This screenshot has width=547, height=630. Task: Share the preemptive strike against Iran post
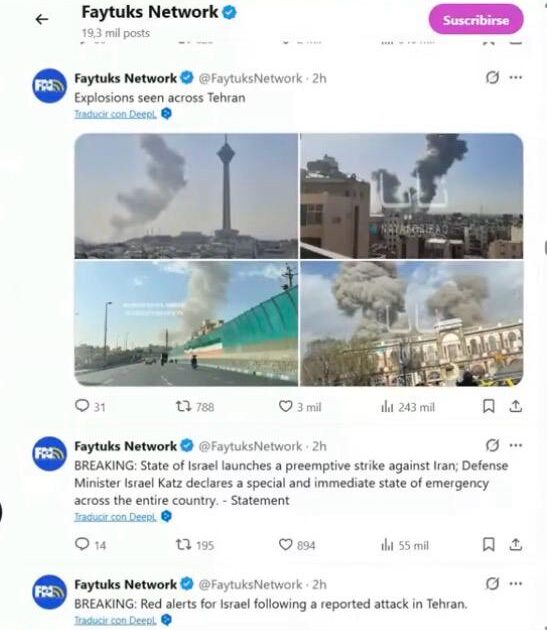tap(516, 545)
